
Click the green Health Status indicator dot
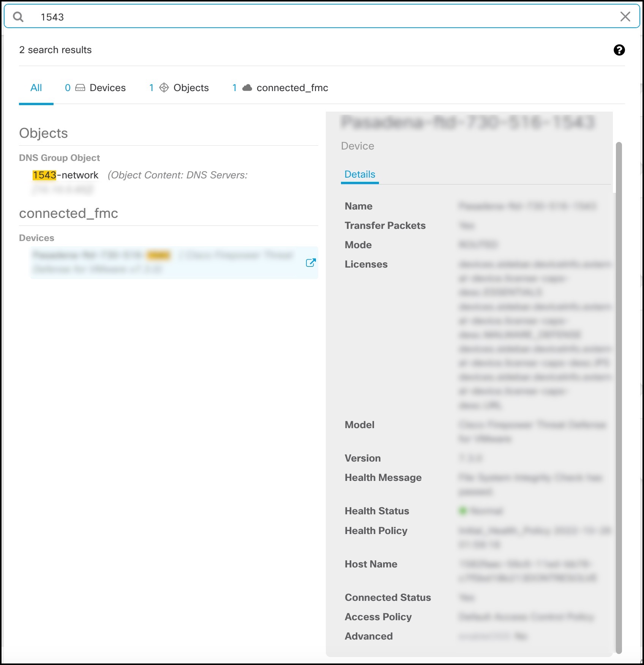click(462, 511)
